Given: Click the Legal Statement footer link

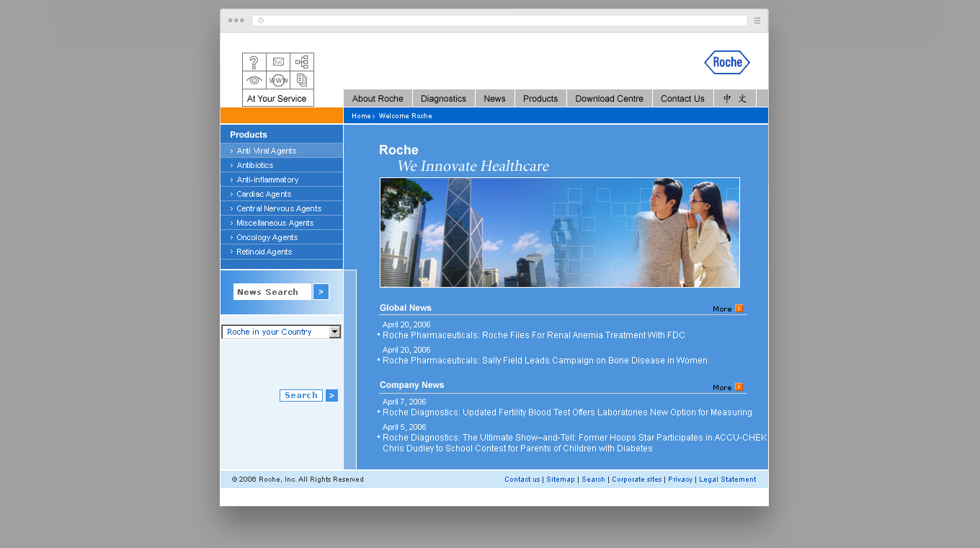Looking at the screenshot, I should click(x=727, y=479).
